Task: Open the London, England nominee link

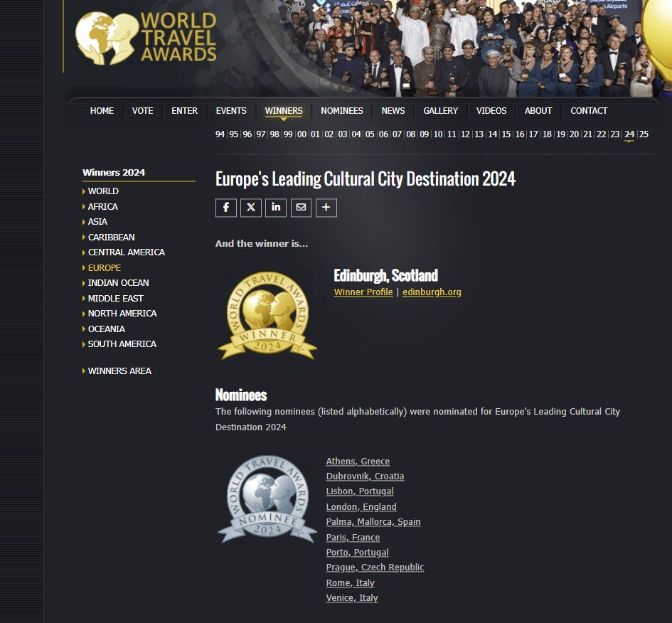Action: tap(361, 506)
